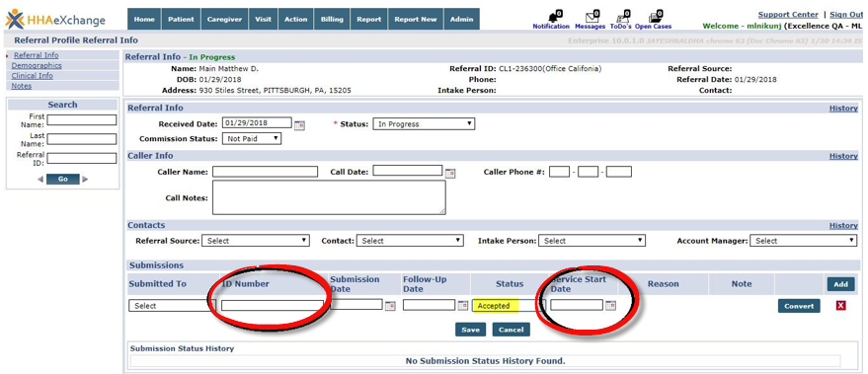
Task: Open the submission Status dropdown showing Accepted
Action: pyautogui.click(x=509, y=305)
